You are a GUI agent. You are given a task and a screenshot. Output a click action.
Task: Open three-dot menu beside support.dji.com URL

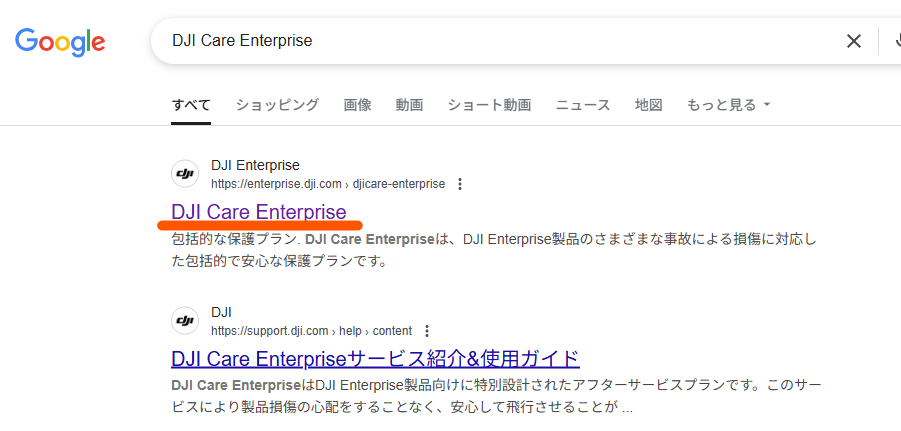click(426, 331)
